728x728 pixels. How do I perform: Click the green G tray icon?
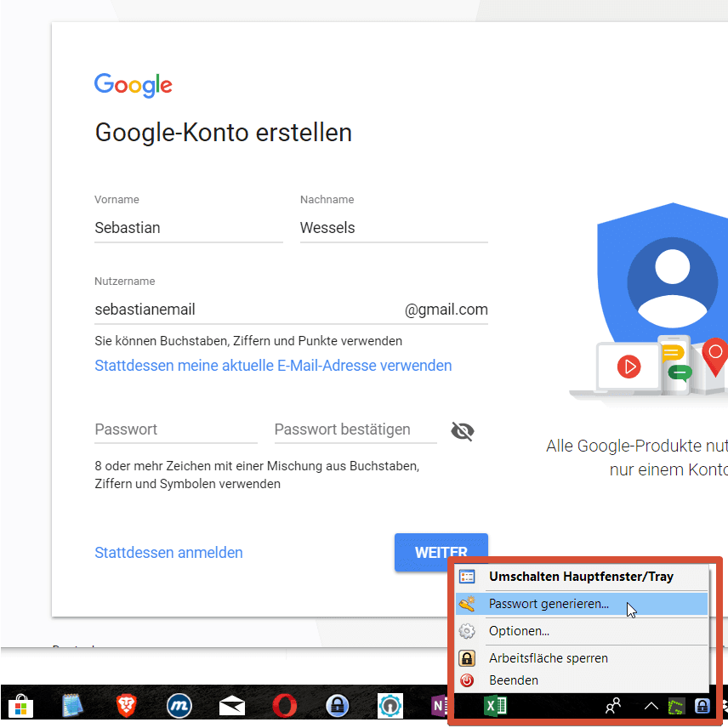tap(676, 707)
